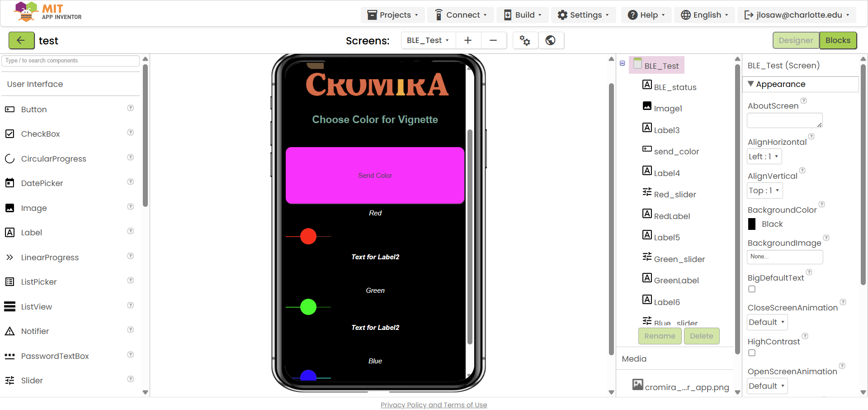Remove screen with the minus icon

(493, 40)
